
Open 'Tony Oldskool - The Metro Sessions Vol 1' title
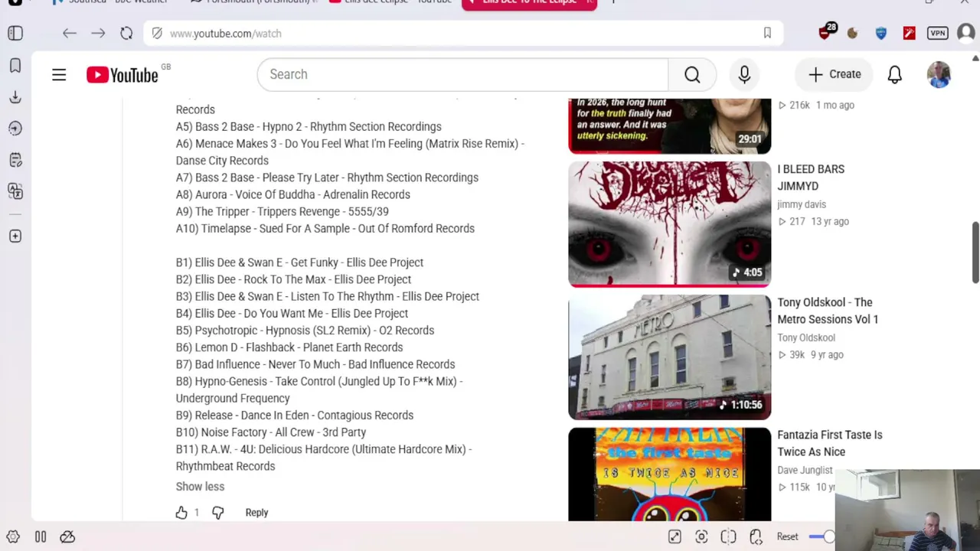click(x=828, y=311)
